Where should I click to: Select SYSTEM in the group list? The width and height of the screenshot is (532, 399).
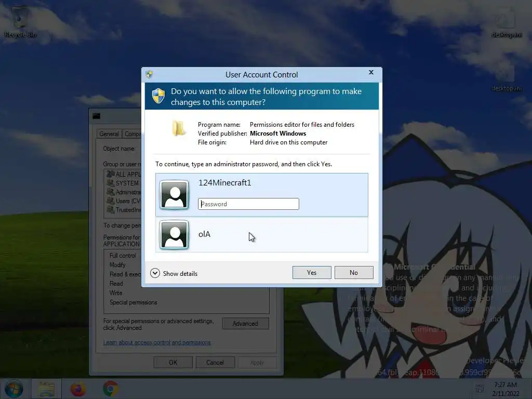pos(124,183)
